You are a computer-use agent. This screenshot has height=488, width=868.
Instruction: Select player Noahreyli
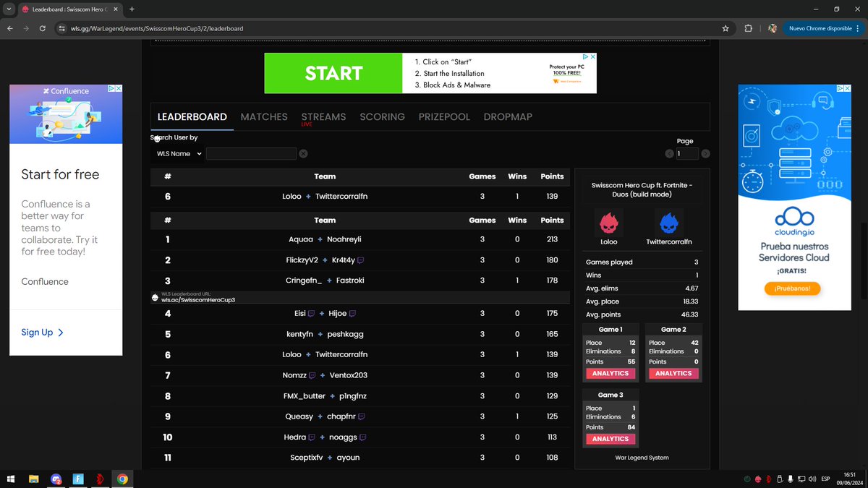344,239
